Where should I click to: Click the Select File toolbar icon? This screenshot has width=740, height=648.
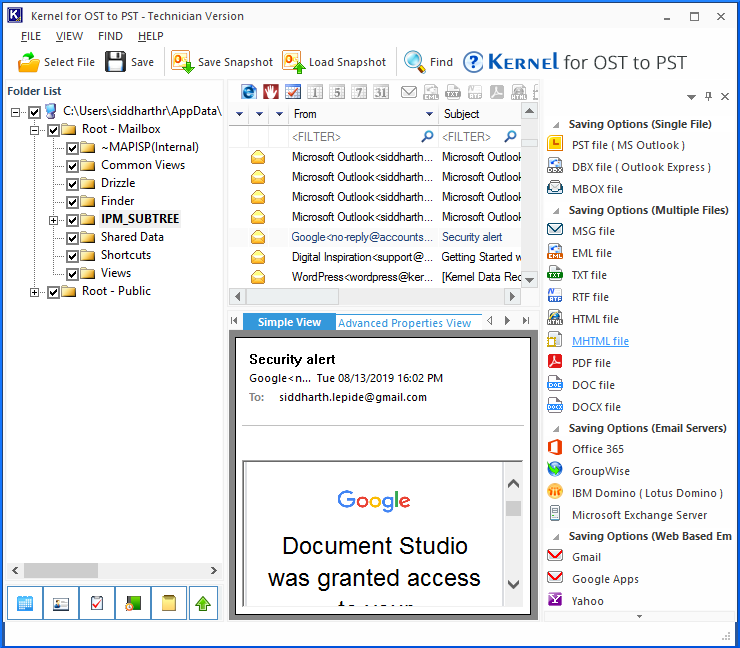(28, 62)
